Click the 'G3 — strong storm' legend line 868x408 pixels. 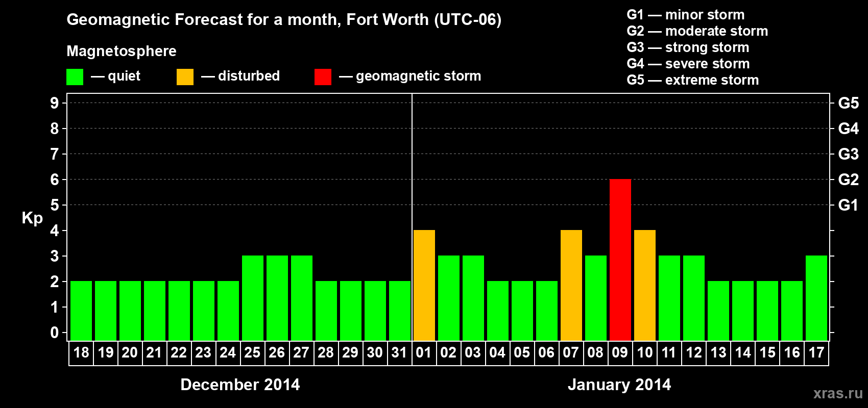[x=688, y=47]
